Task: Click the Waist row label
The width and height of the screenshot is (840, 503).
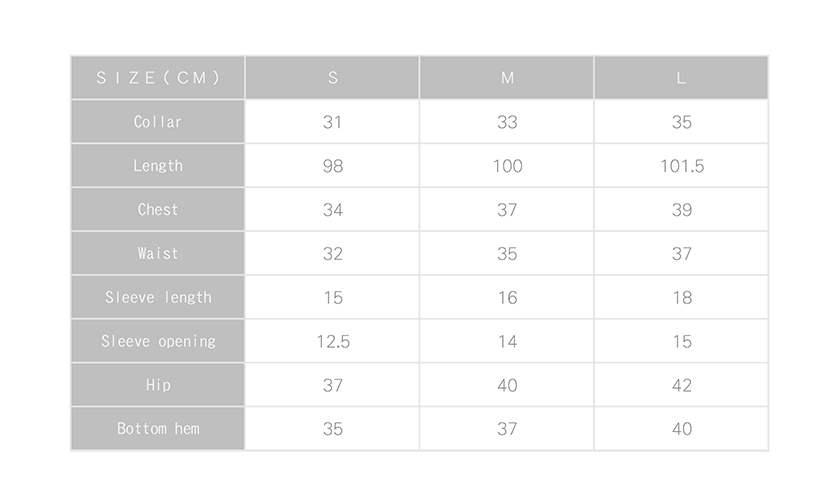Action: coord(158,253)
